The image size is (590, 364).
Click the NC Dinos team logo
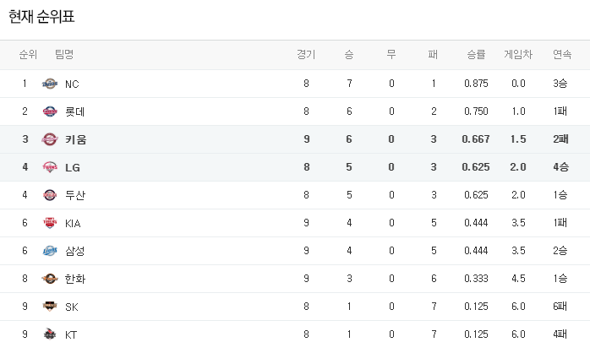pos(50,84)
